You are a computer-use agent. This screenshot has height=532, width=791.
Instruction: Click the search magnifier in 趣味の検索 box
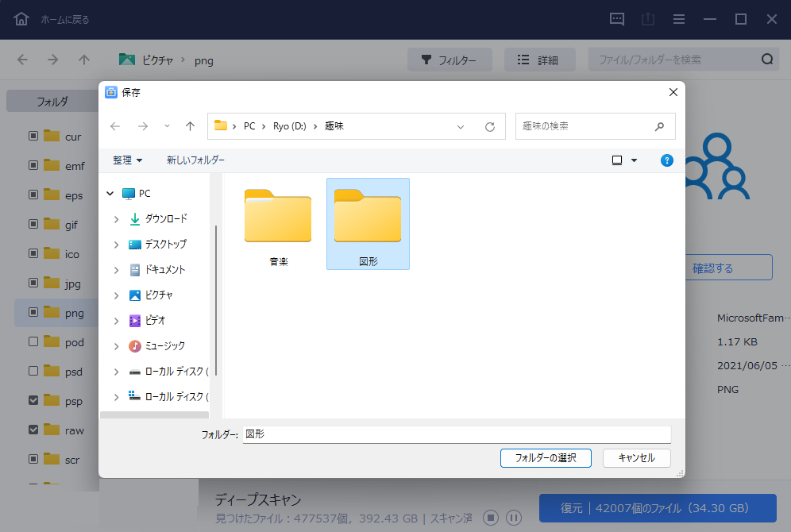point(659,126)
